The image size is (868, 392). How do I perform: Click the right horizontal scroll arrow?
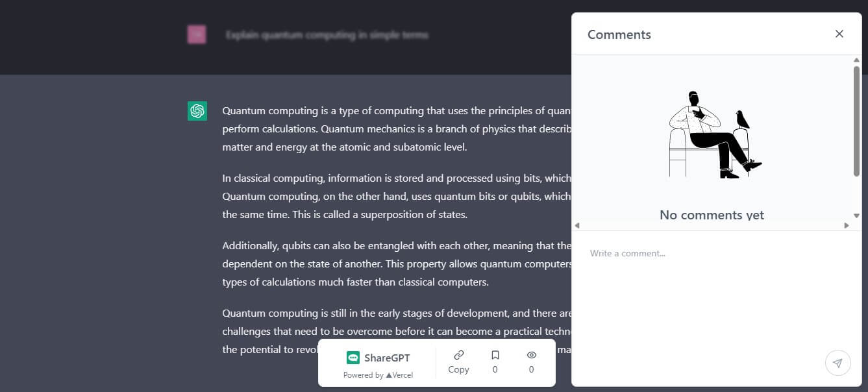tap(847, 225)
